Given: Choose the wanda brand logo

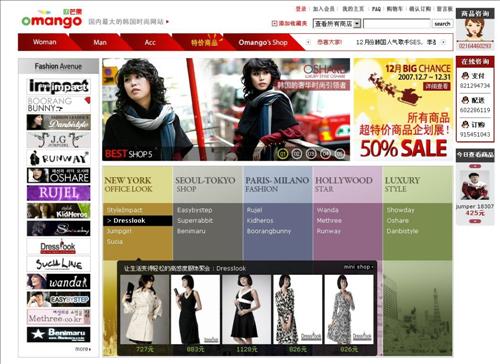Looking at the screenshot, I should (58, 282).
